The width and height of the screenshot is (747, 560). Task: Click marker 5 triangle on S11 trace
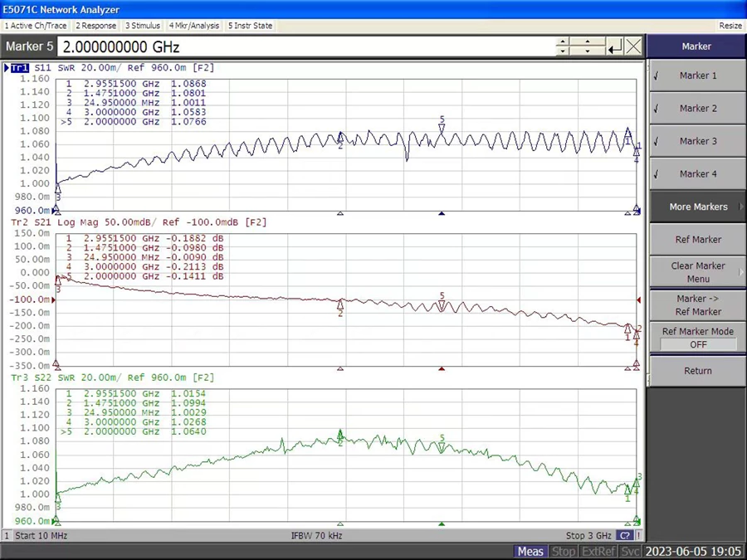click(442, 128)
